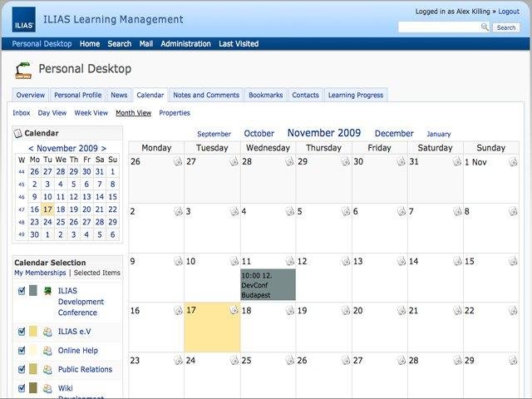The image size is (532, 399).
Task: Add appointment icon on October 28
Action: (x=289, y=161)
